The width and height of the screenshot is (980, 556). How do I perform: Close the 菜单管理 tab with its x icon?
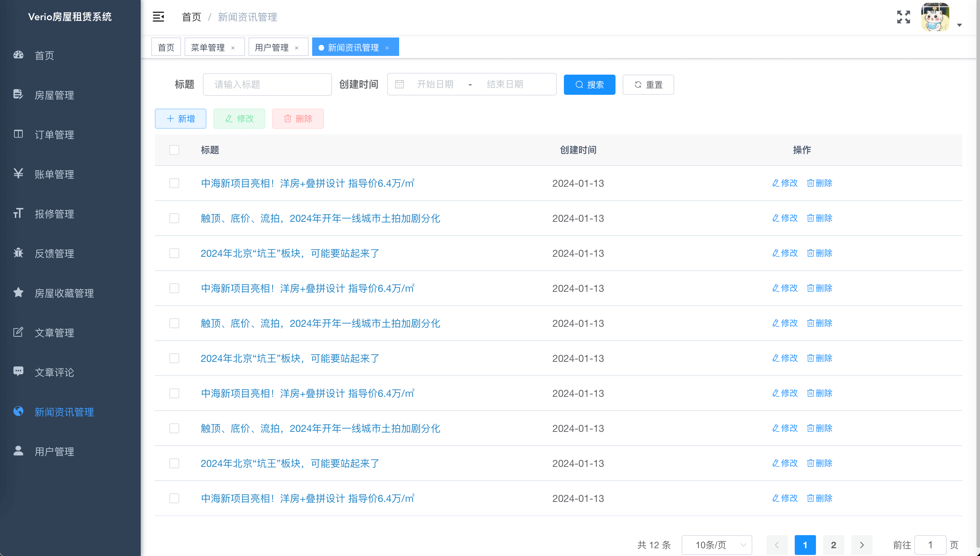coord(233,48)
